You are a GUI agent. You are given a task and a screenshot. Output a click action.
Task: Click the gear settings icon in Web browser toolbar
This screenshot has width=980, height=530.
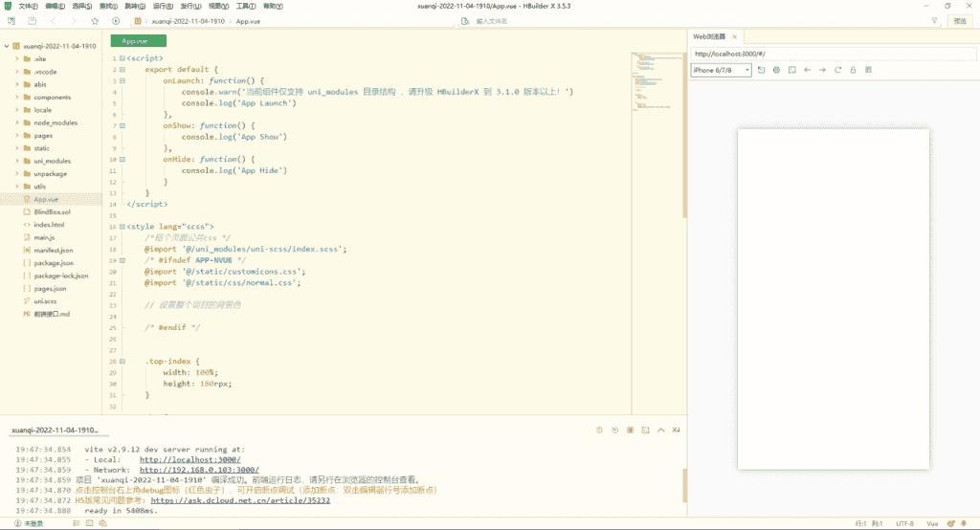pyautogui.click(x=777, y=70)
